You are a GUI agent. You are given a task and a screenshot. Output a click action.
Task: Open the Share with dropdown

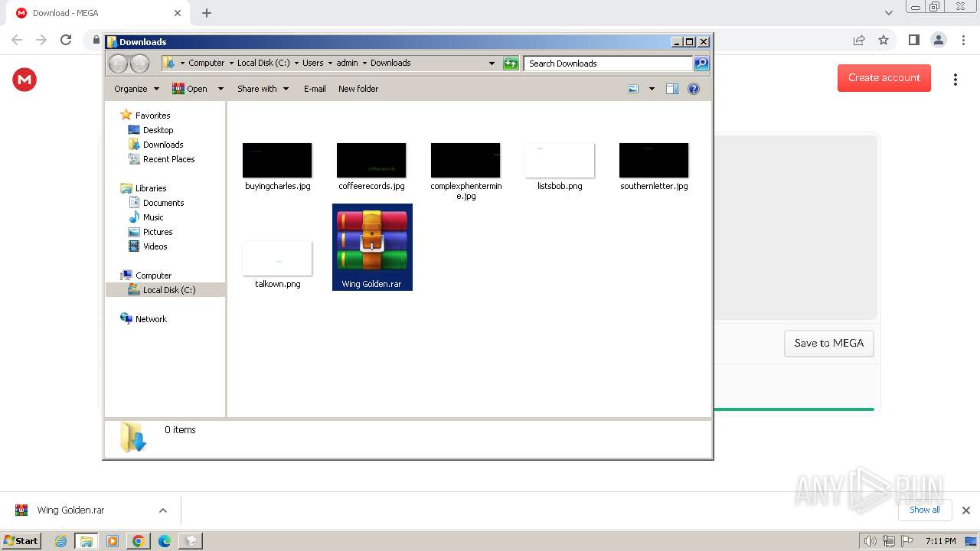click(x=263, y=89)
